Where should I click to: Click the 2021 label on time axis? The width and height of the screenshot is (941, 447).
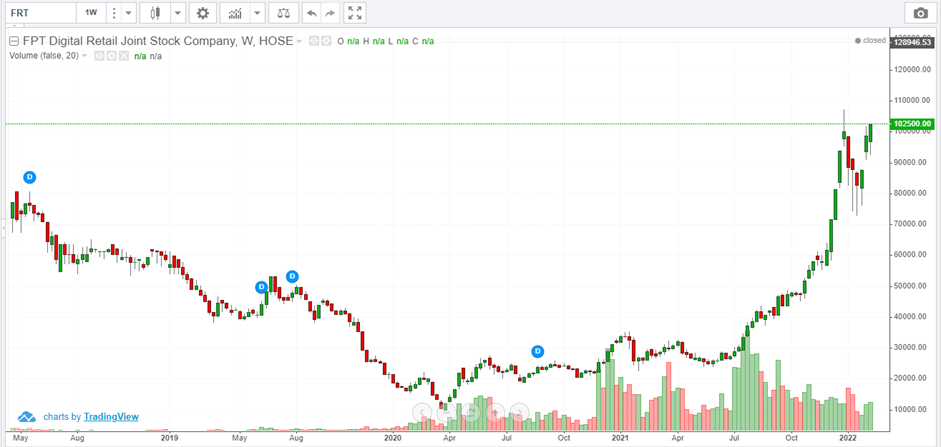620,438
